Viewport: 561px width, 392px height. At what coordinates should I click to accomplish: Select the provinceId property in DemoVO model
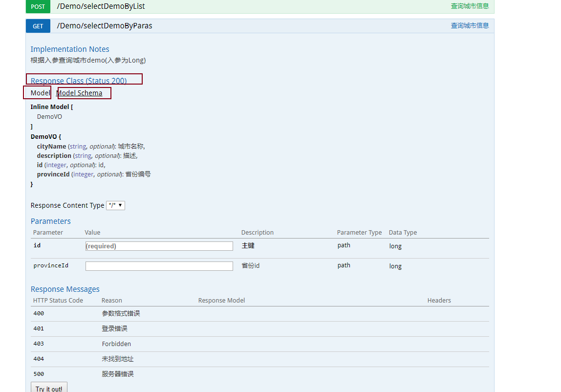point(53,174)
